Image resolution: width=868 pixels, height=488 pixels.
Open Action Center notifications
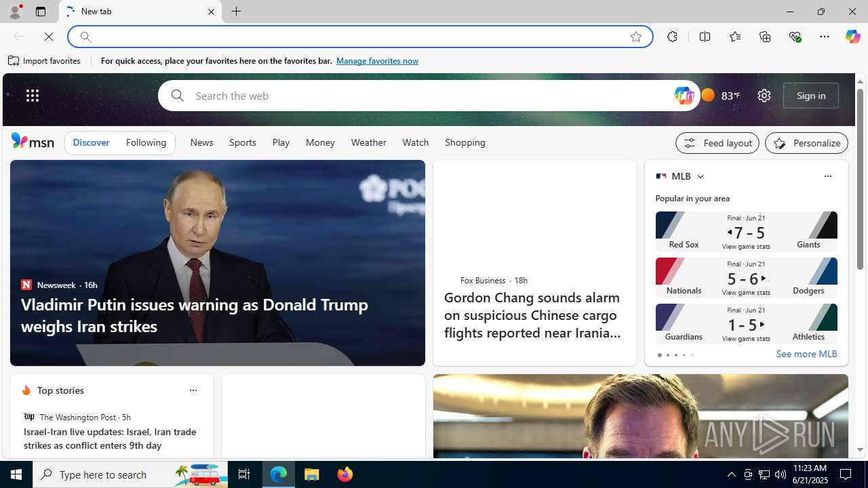pyautogui.click(x=846, y=474)
